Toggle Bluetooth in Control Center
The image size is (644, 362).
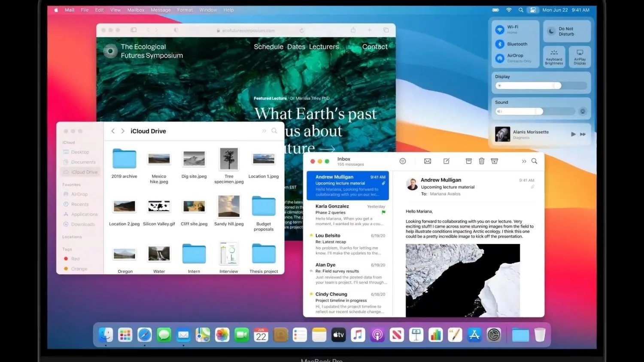500,44
